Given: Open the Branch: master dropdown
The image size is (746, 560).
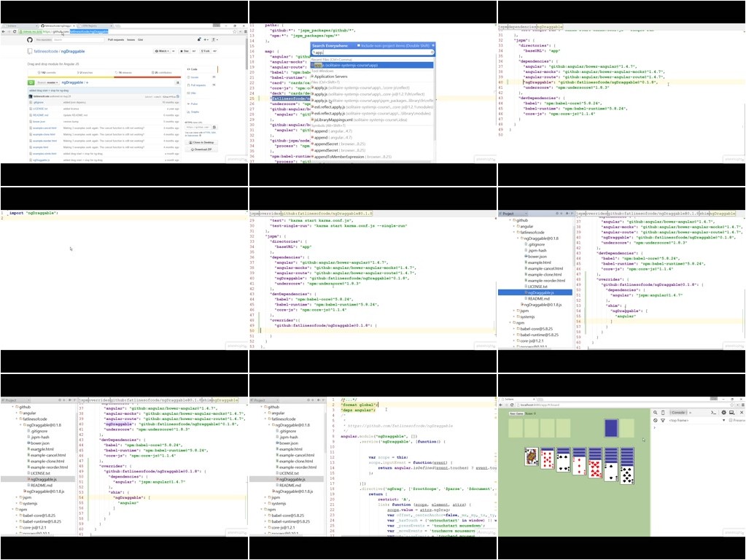Looking at the screenshot, I should tap(47, 82).
